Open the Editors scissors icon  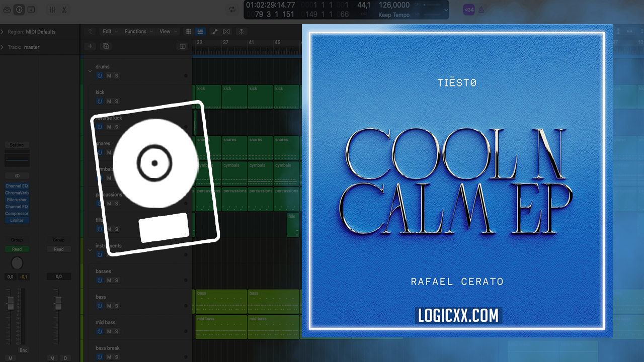point(64,9)
